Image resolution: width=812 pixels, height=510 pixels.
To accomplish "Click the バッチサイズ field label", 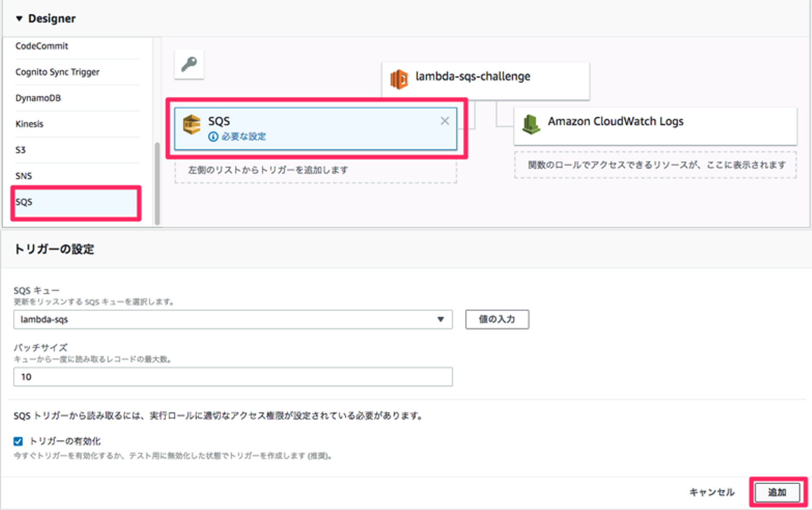I will tap(41, 347).
